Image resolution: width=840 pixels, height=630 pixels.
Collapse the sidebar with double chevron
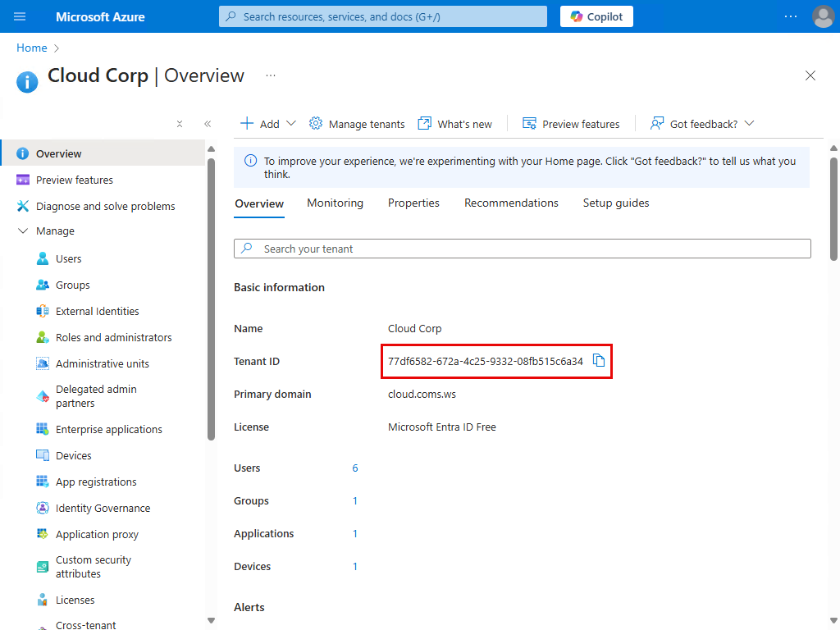tap(208, 124)
